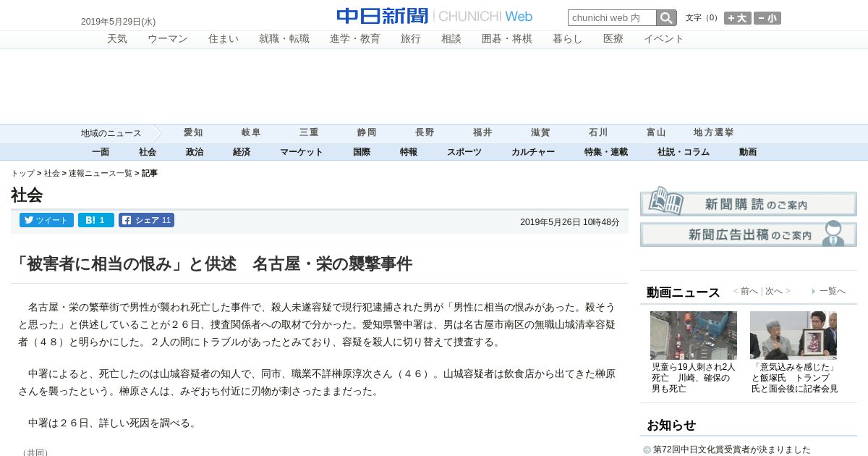Go to the スポーツ section
This screenshot has height=456, width=868.
tap(464, 152)
